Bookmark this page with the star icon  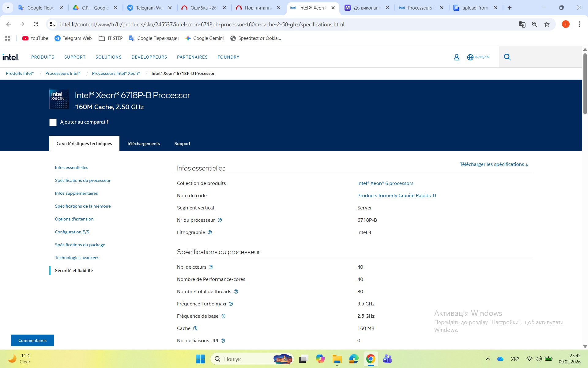[x=547, y=25]
